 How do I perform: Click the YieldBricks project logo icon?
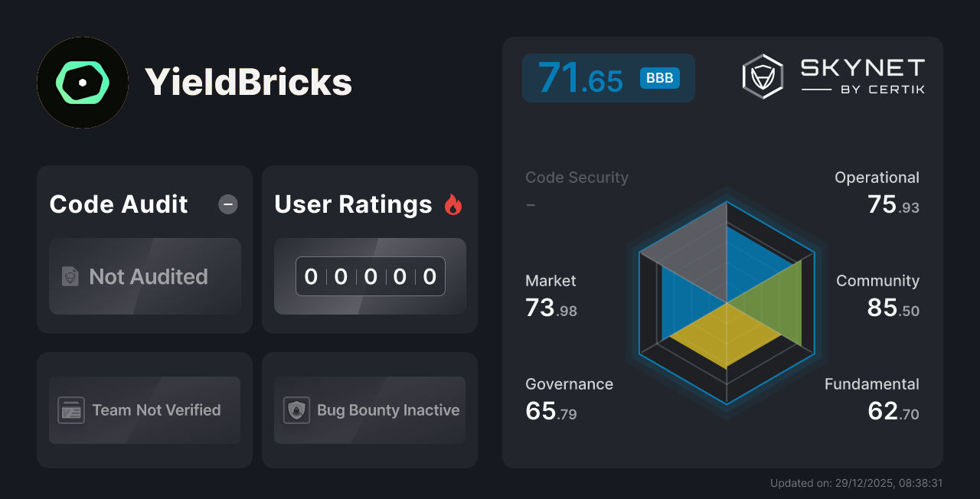click(x=83, y=83)
